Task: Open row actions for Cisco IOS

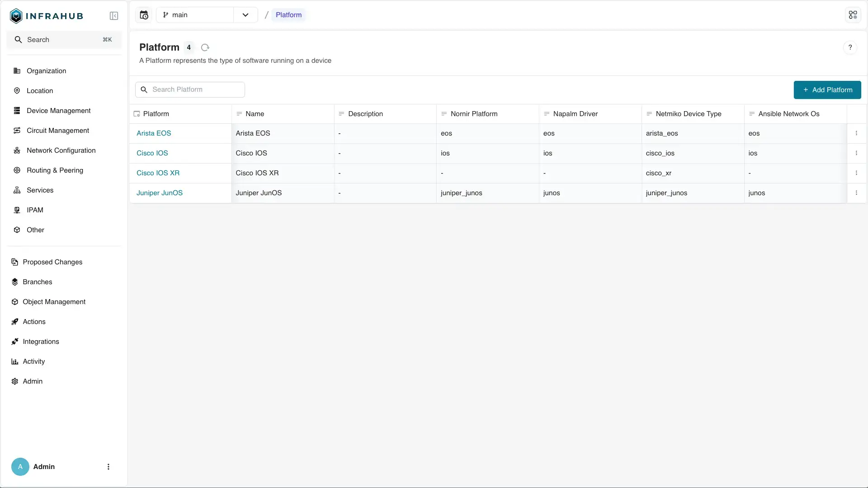Action: 856,153
